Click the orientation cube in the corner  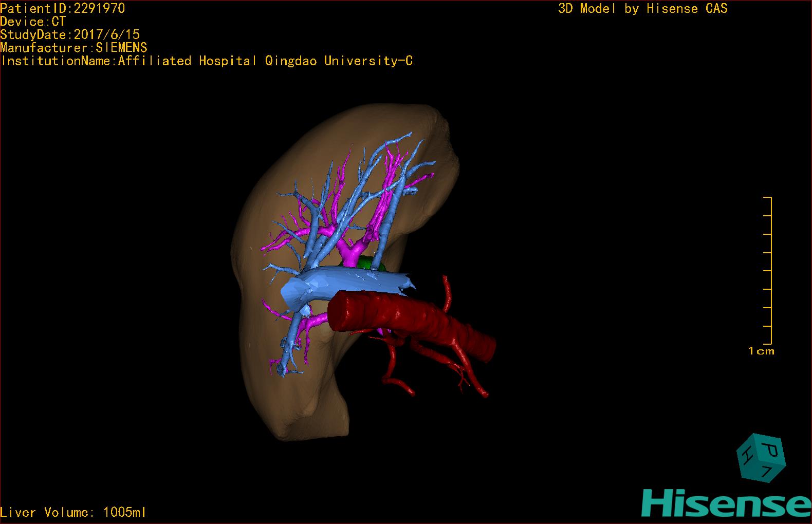[x=761, y=458]
